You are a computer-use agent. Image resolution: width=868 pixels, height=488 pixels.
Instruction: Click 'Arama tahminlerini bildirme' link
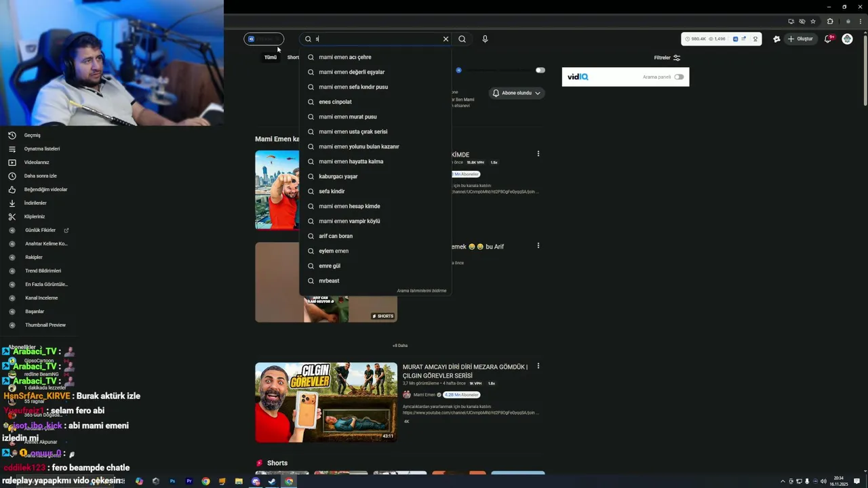pos(421,291)
